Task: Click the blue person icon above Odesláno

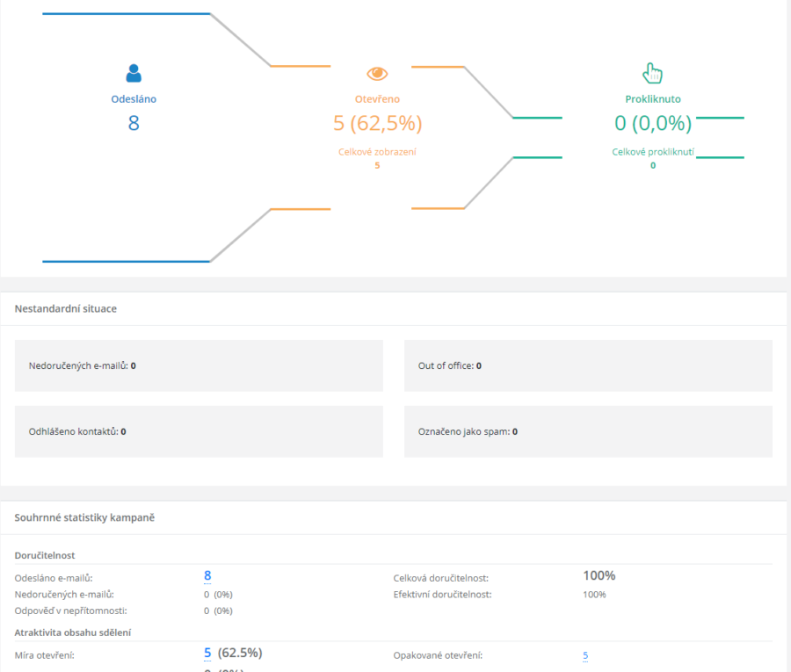Action: [134, 73]
